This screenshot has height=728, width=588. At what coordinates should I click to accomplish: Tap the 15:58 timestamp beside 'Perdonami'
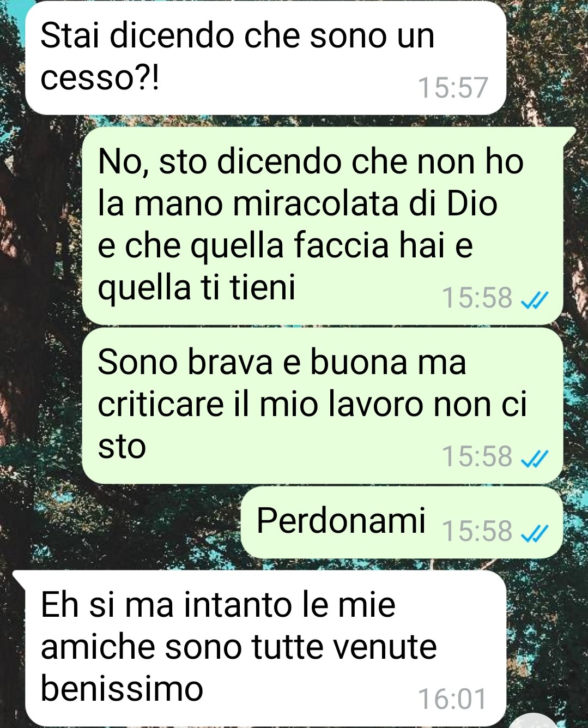477,531
